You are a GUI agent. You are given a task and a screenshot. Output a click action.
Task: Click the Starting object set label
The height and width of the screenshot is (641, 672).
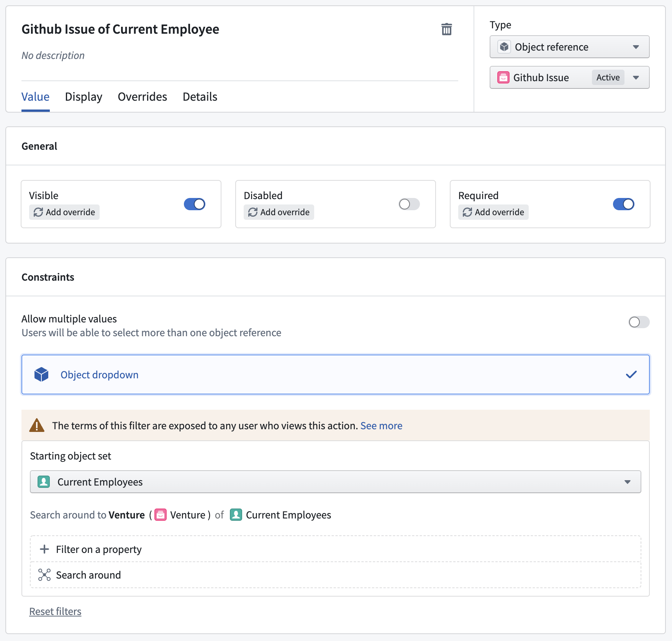pos(70,456)
